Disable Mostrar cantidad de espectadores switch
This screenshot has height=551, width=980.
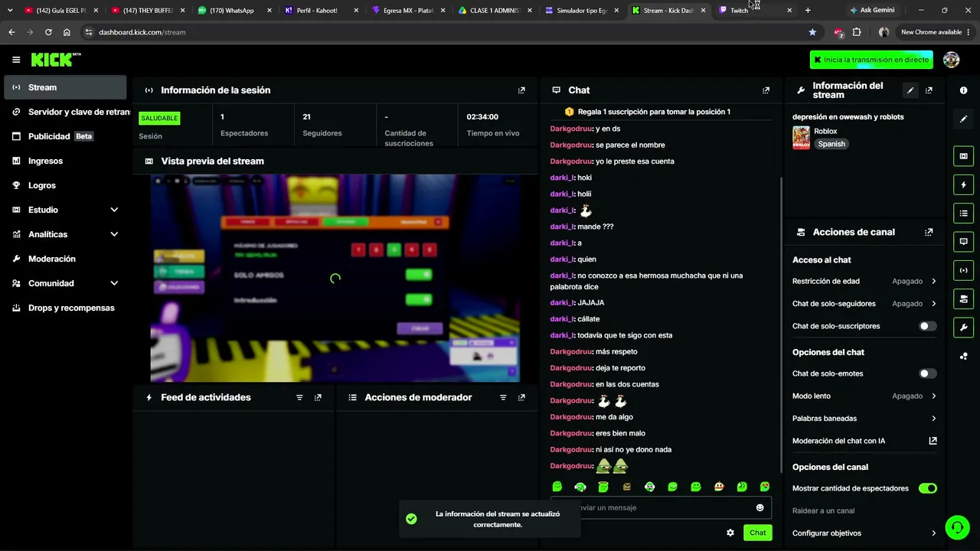927,488
